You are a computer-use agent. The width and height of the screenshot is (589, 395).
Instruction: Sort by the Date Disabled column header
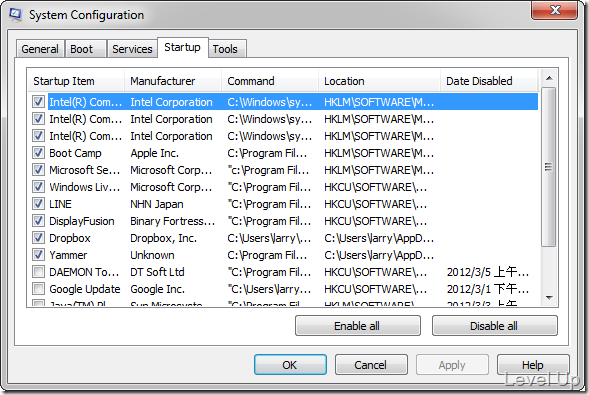click(x=489, y=81)
